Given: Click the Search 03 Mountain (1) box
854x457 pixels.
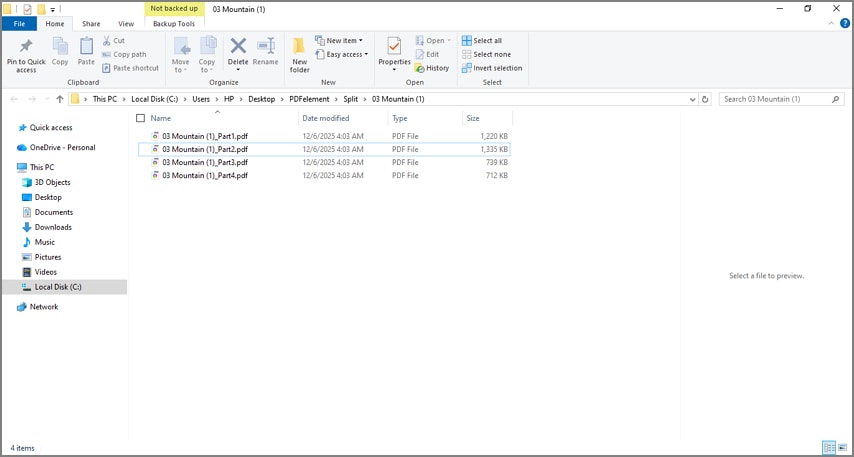Looking at the screenshot, I should [x=781, y=99].
